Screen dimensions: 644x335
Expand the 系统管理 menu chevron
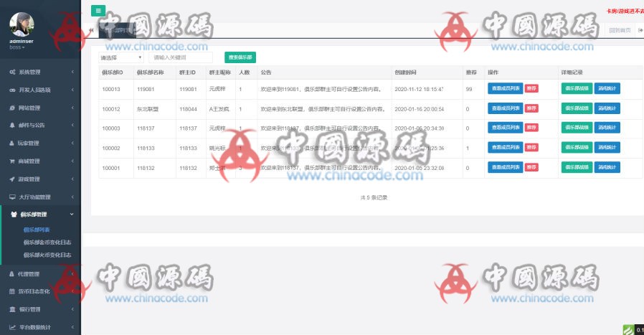(x=72, y=72)
